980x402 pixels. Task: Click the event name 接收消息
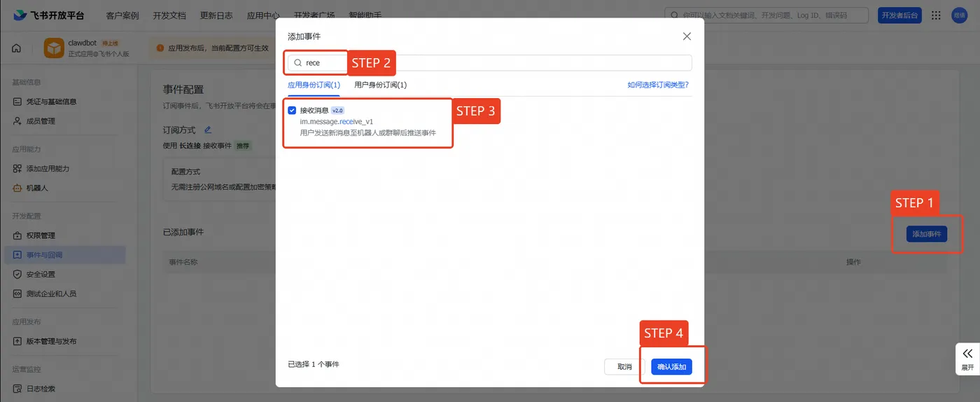tap(314, 110)
